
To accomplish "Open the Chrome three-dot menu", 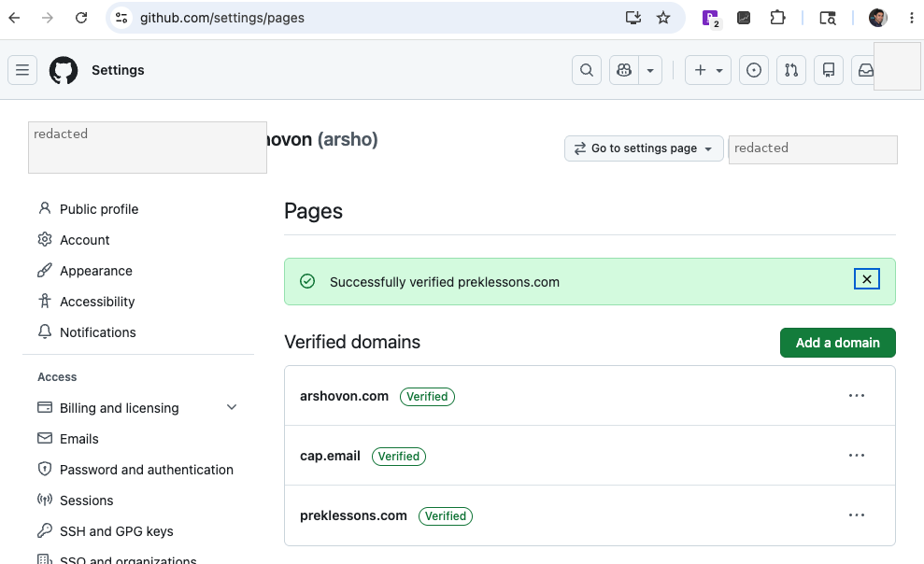I will (x=912, y=18).
